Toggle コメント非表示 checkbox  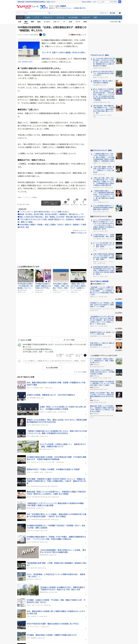(x=75, y=372)
